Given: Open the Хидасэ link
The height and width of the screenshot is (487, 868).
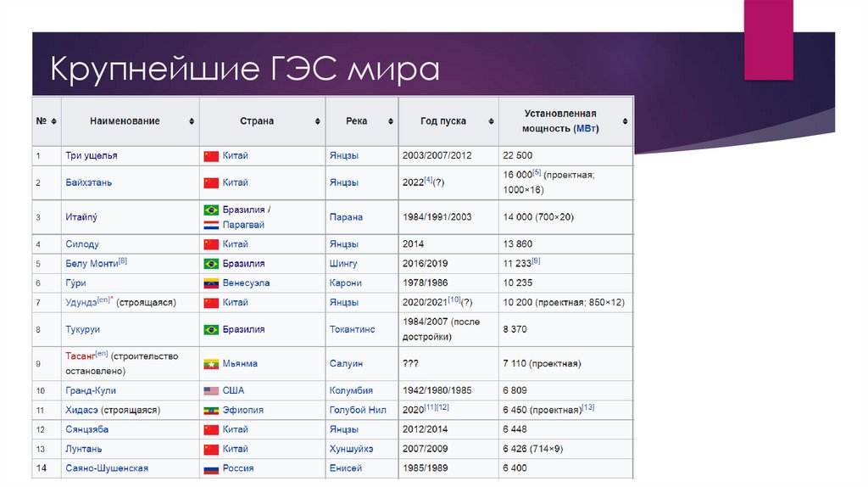Looking at the screenshot, I should [x=81, y=410].
